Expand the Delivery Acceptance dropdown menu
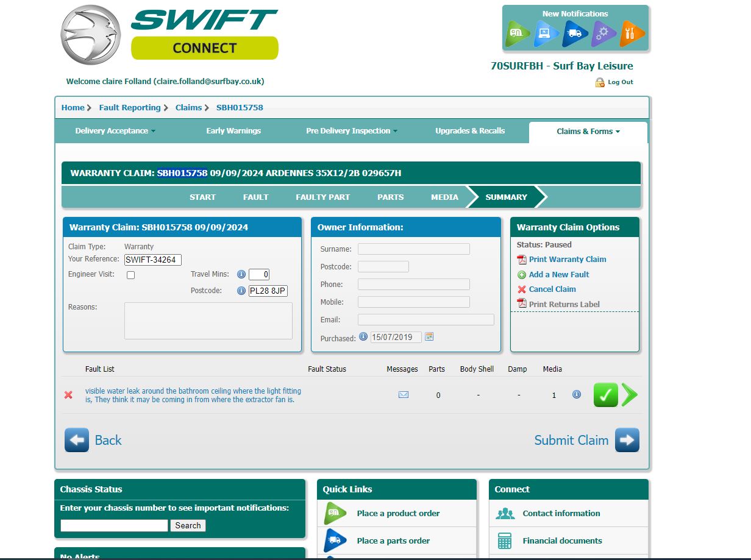Image resolution: width=751 pixels, height=560 pixels. click(115, 131)
